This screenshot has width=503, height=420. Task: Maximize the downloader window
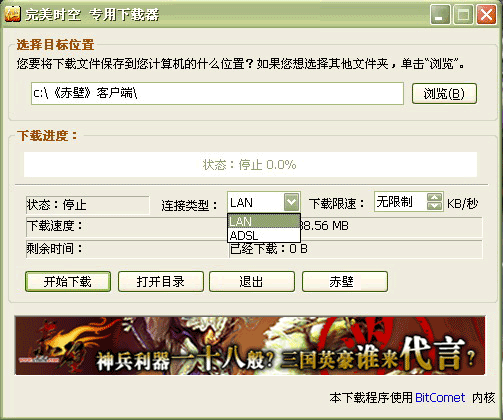point(463,14)
